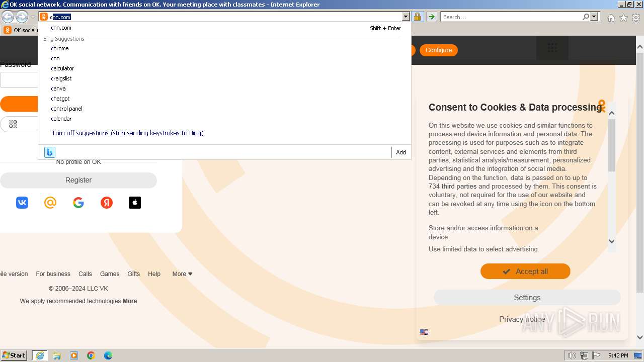Click the Action Center flag tray icon

[x=596, y=356]
